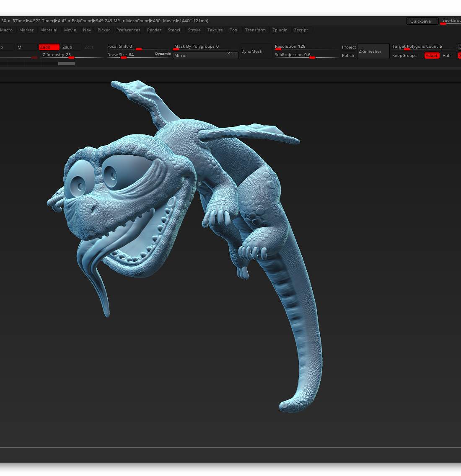Click the MeshCount 490 readout
The height and width of the screenshot is (476, 461).
pos(143,21)
